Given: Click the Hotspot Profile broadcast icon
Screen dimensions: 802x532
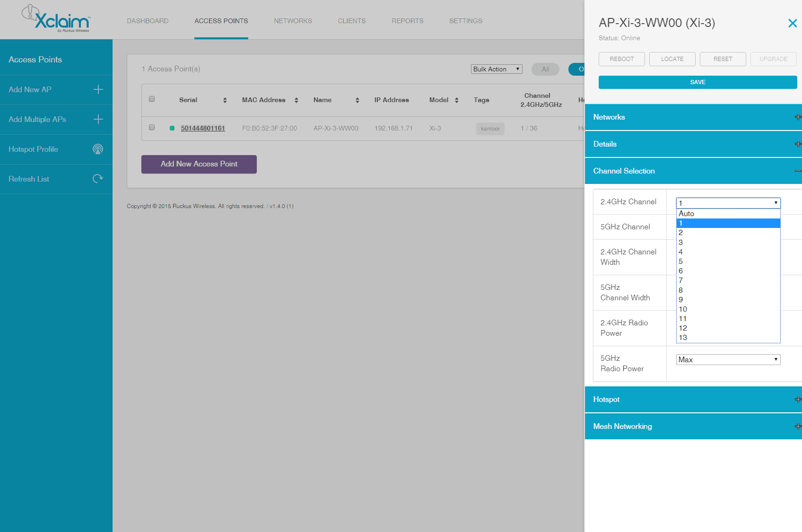Looking at the screenshot, I should [x=98, y=149].
